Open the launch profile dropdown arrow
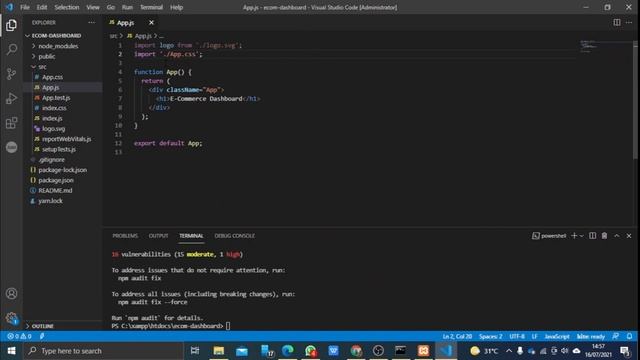Viewport: 640px width, 360px height. click(x=582, y=236)
